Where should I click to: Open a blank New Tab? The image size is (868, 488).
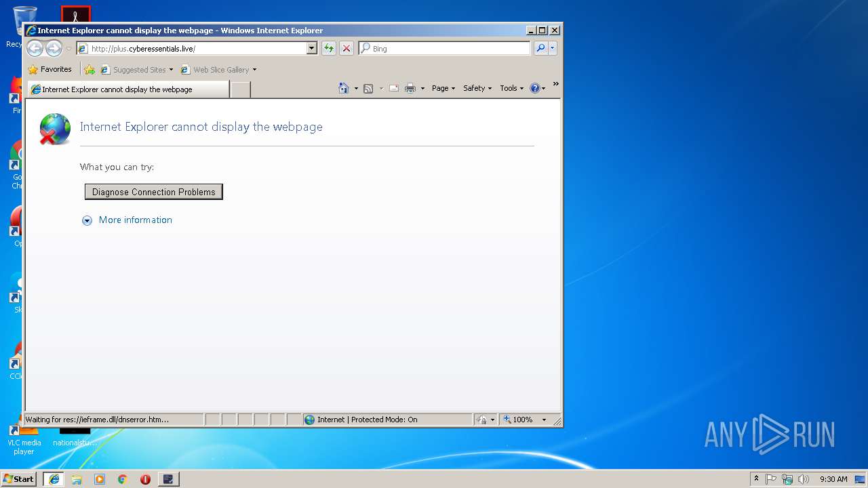click(x=241, y=89)
